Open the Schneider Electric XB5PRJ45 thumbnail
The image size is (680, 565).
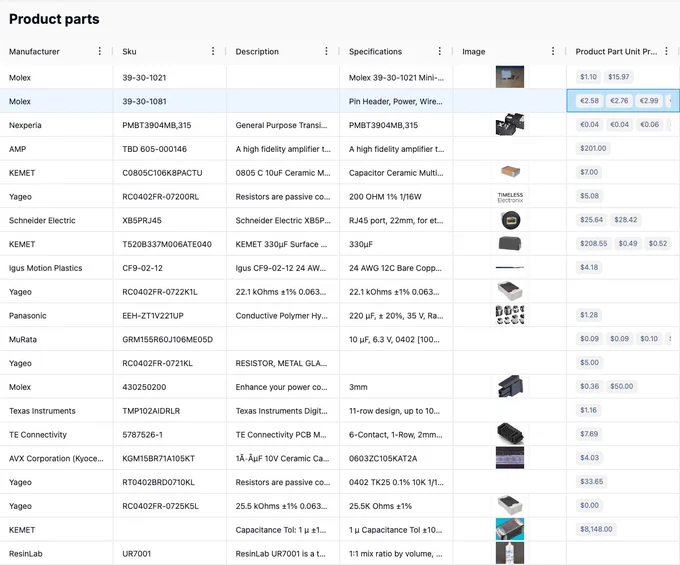tap(510, 220)
